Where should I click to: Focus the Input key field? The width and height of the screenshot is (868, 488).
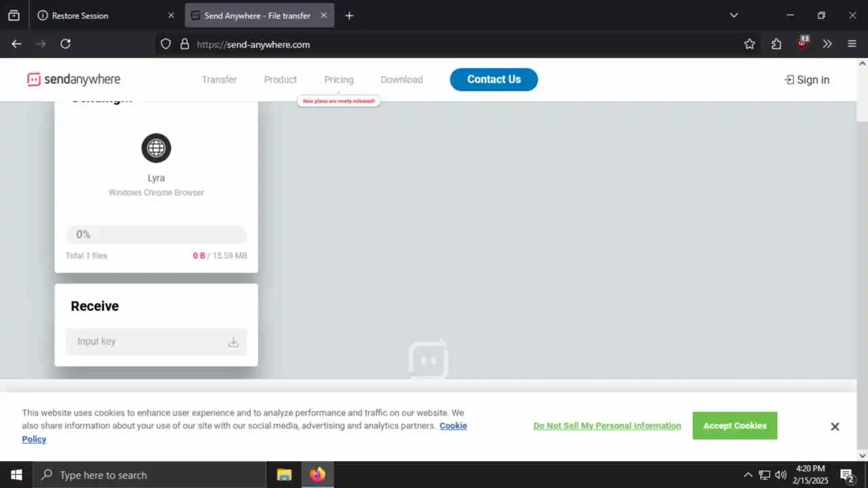156,342
